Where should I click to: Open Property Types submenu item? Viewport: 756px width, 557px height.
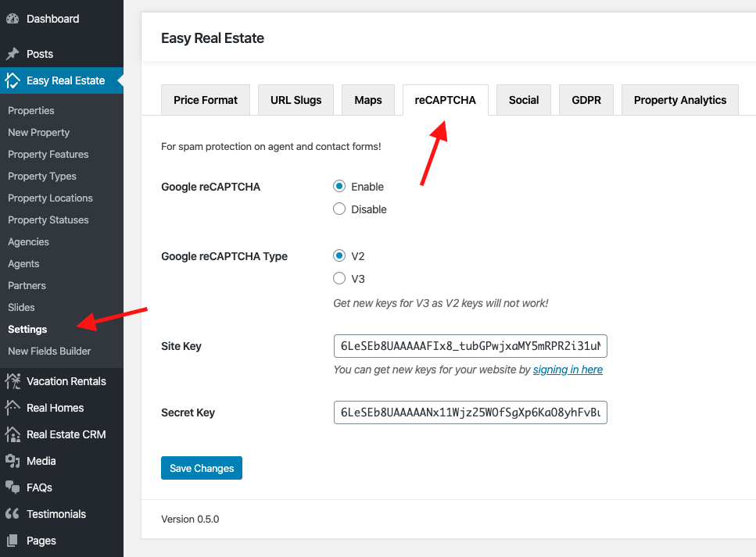point(42,177)
